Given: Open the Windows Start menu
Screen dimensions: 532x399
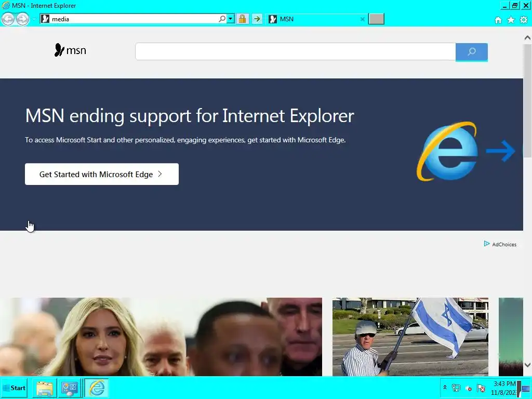Looking at the screenshot, I should pos(14,388).
